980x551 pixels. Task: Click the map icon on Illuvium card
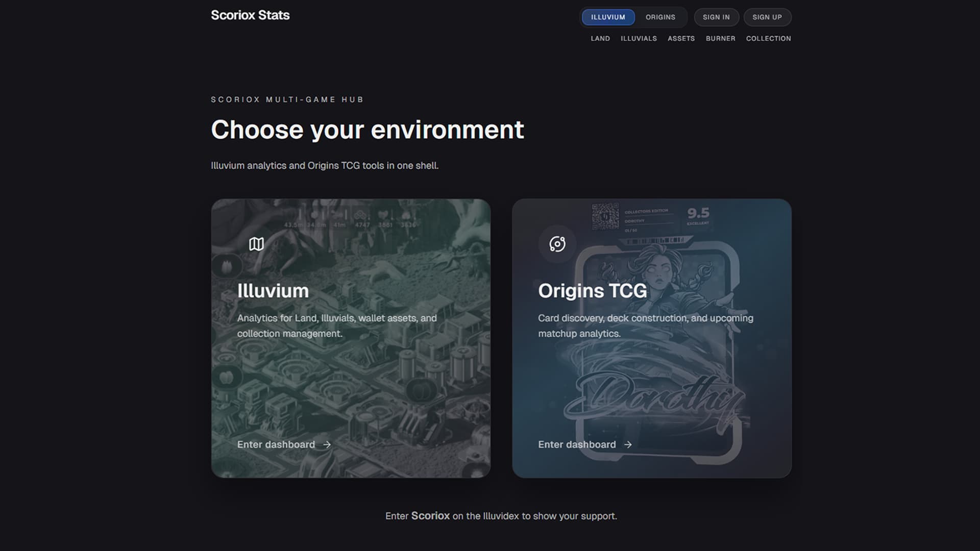256,244
